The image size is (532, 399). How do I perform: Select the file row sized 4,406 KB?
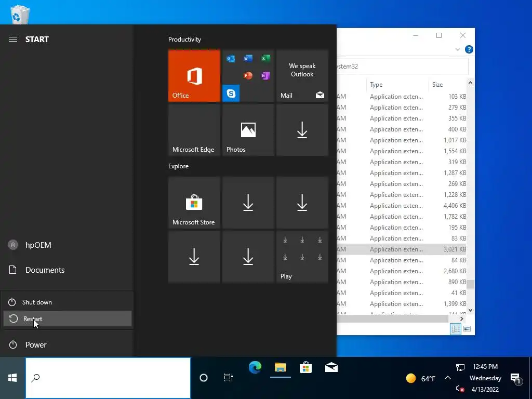tap(402, 205)
